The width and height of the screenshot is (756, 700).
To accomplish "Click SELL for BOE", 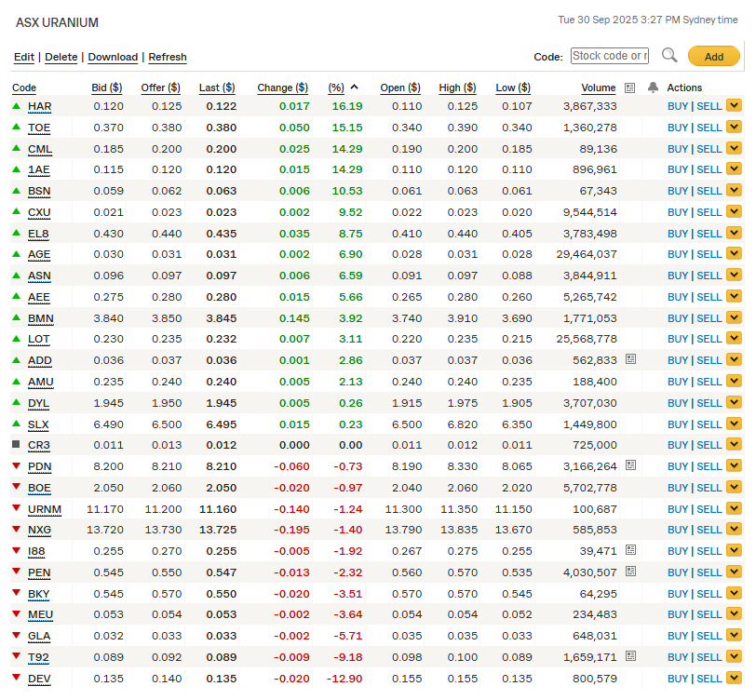I will (x=709, y=488).
